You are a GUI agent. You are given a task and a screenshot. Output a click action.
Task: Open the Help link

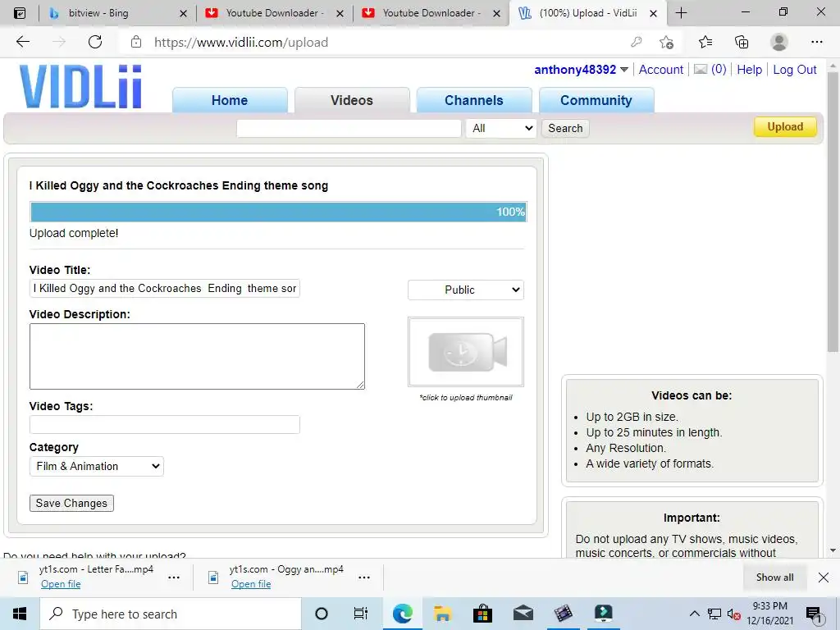pos(750,70)
